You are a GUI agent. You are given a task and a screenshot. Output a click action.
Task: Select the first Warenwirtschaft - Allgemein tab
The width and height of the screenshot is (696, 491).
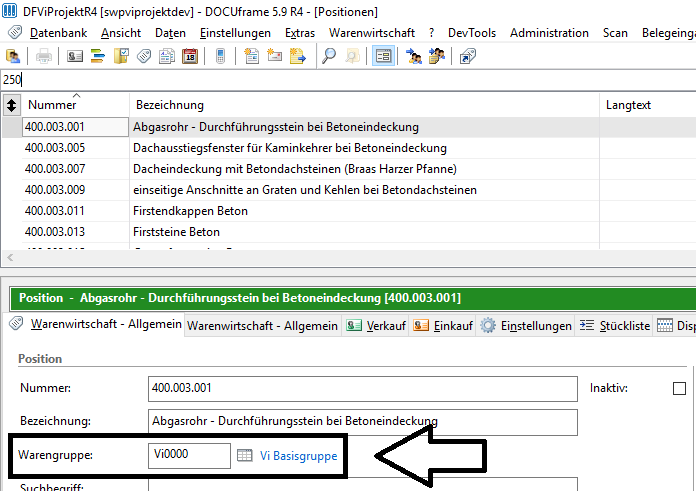point(95,324)
